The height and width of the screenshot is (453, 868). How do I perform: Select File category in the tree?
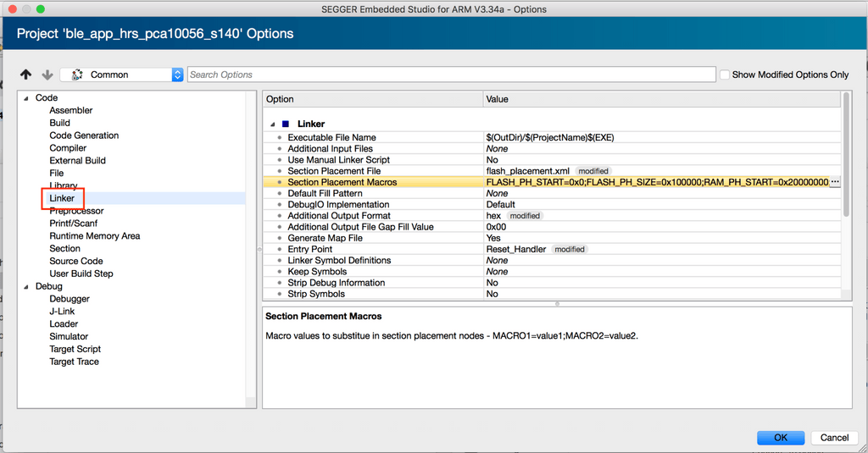pyautogui.click(x=57, y=173)
